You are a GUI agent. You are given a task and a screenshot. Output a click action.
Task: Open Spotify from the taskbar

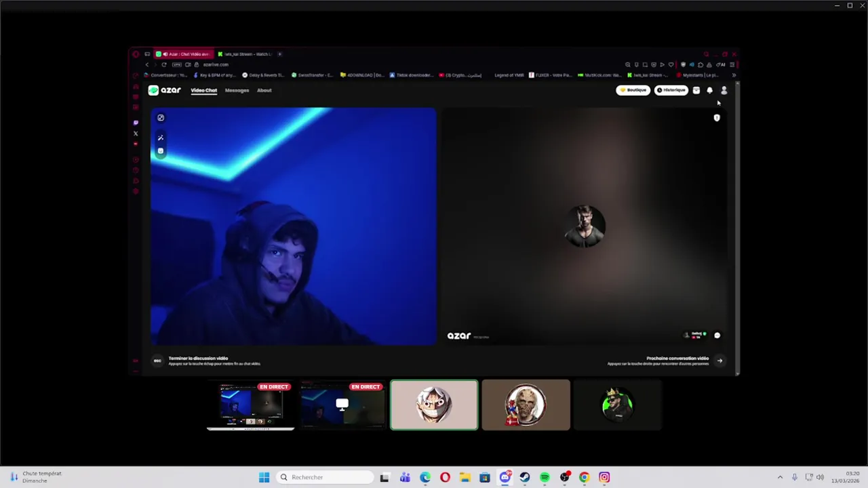pyautogui.click(x=545, y=477)
